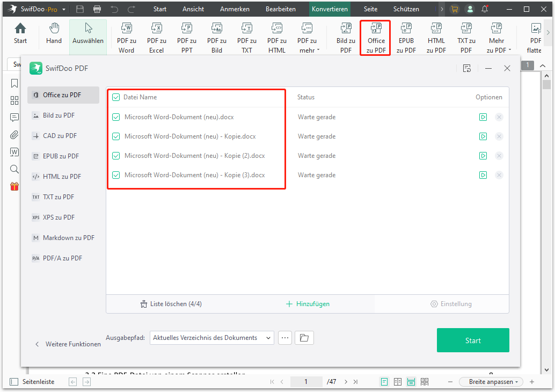Toggle the Datei Name select-all checkbox
This screenshot has width=555, height=392.
pos(116,97)
